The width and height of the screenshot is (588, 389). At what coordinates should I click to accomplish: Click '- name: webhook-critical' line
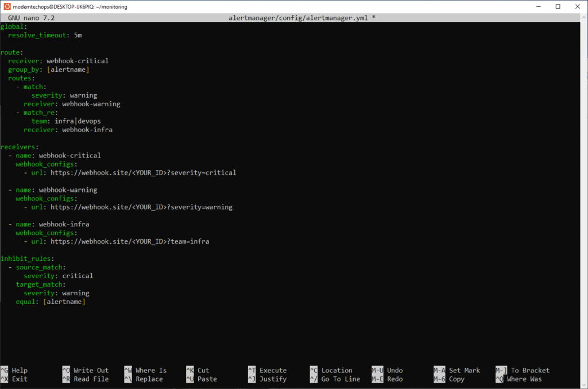click(x=55, y=155)
